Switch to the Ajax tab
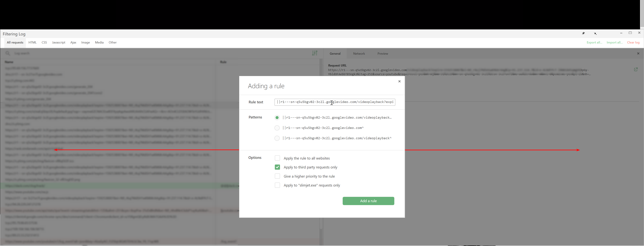The height and width of the screenshot is (246, 644). 73,43
